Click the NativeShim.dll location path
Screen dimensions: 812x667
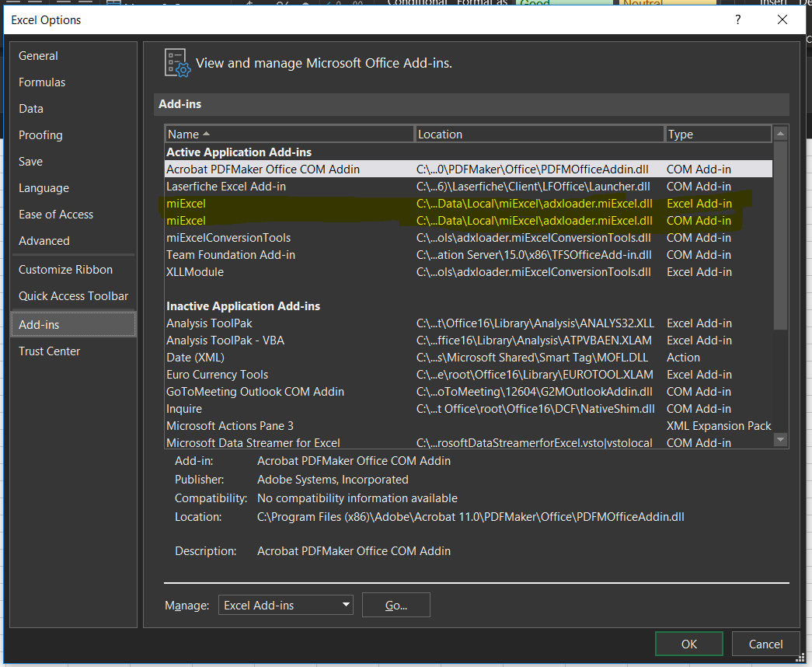coord(535,408)
